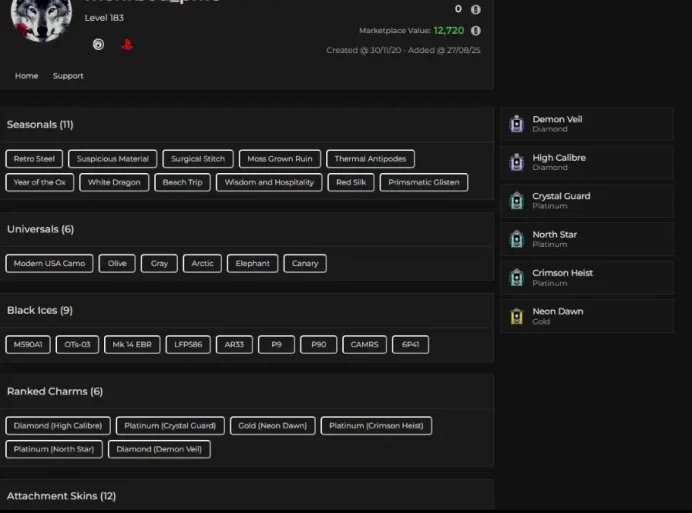Select the LFP586 Black Ice tag
The width and height of the screenshot is (692, 513).
tap(188, 344)
